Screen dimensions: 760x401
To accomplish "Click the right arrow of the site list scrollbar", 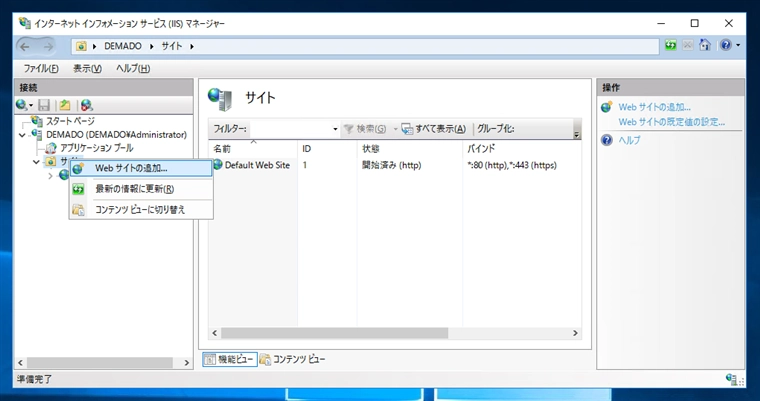I will [x=575, y=333].
